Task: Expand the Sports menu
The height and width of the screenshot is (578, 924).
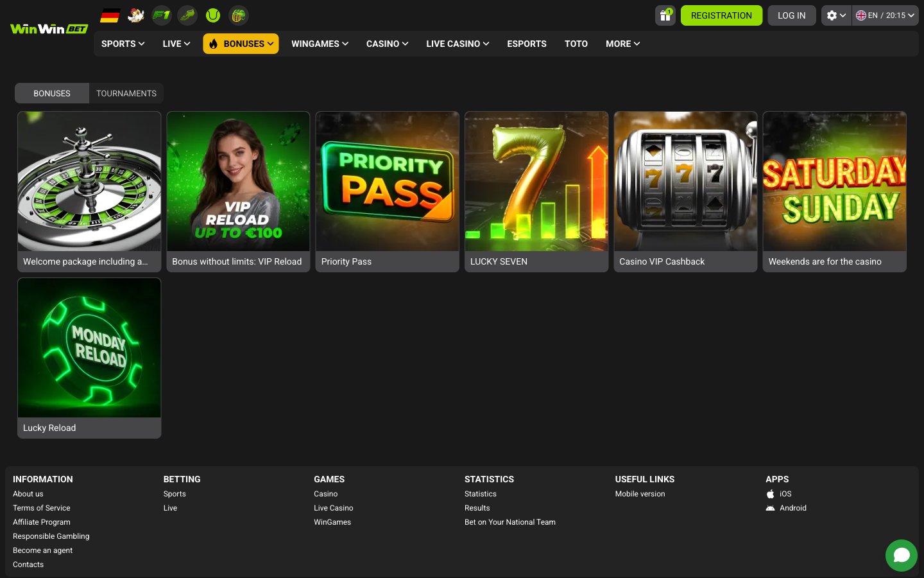Action: (123, 44)
